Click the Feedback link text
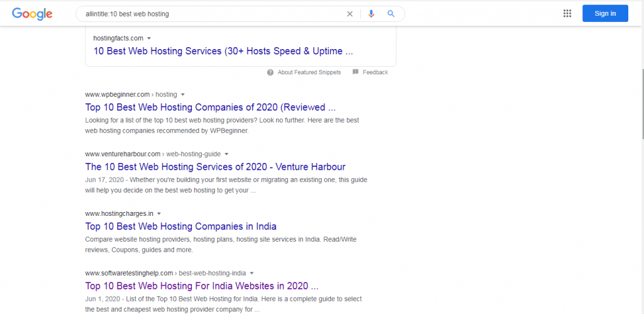This screenshot has width=644, height=314. coord(375,72)
